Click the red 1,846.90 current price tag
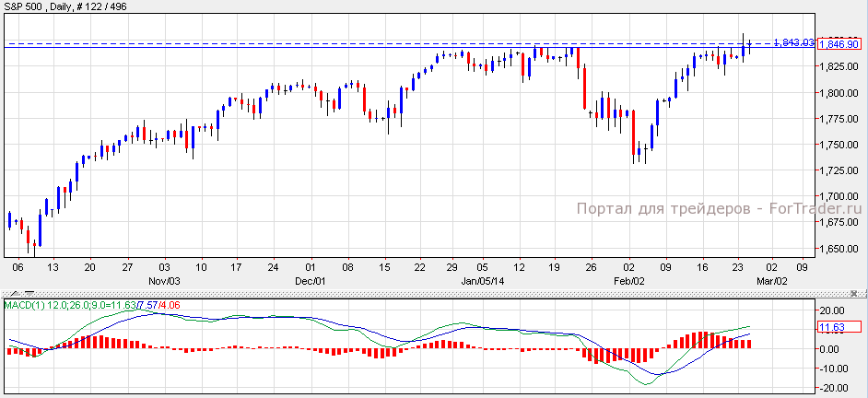The height and width of the screenshot is (398, 868). pyautogui.click(x=839, y=43)
